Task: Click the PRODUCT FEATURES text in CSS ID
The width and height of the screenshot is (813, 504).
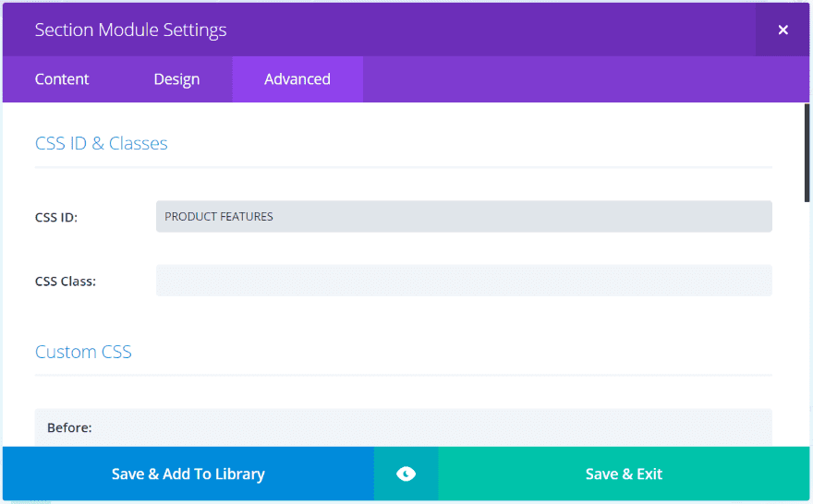Action: [219, 217]
